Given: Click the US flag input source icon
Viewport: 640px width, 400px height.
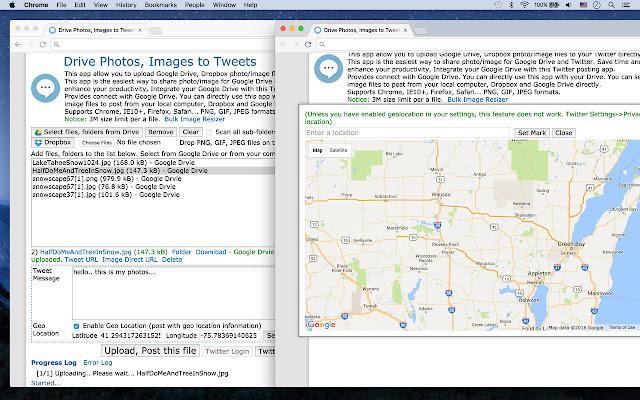Looking at the screenshot, I should 583,5.
